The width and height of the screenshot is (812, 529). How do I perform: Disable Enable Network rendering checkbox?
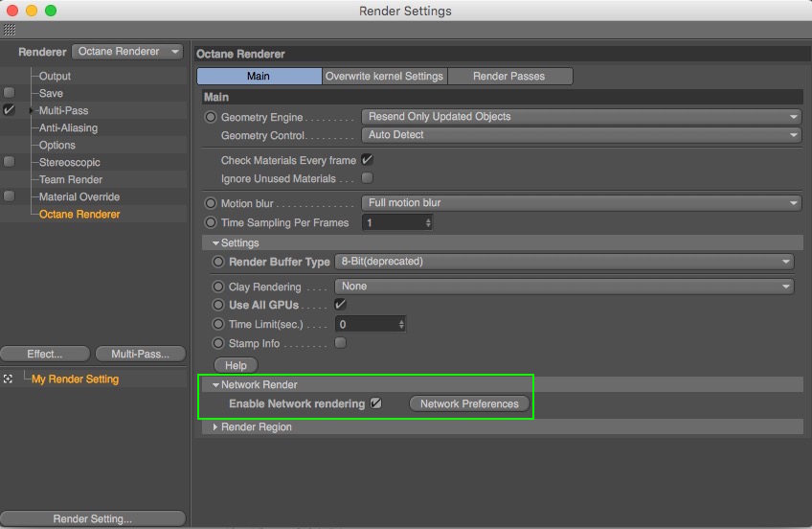[376, 403]
